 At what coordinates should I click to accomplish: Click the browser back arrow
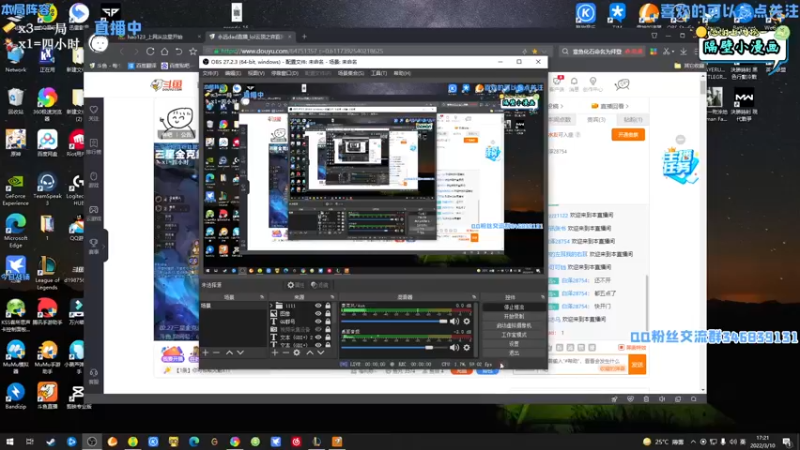122,51
